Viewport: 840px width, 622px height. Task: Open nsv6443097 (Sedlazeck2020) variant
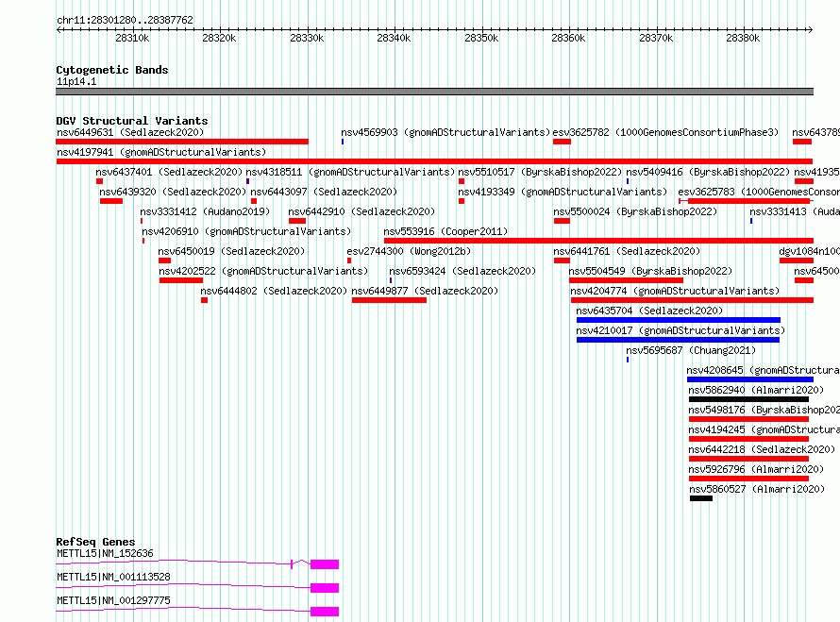click(324, 192)
